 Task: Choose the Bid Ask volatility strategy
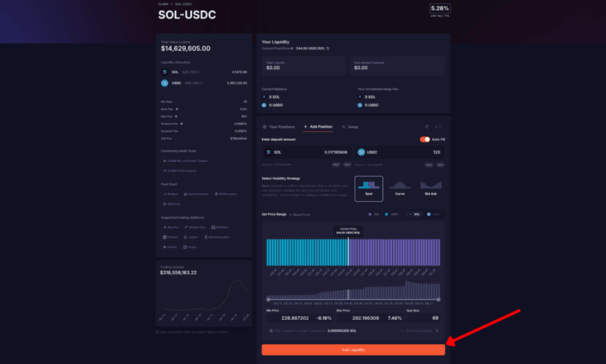click(x=430, y=189)
